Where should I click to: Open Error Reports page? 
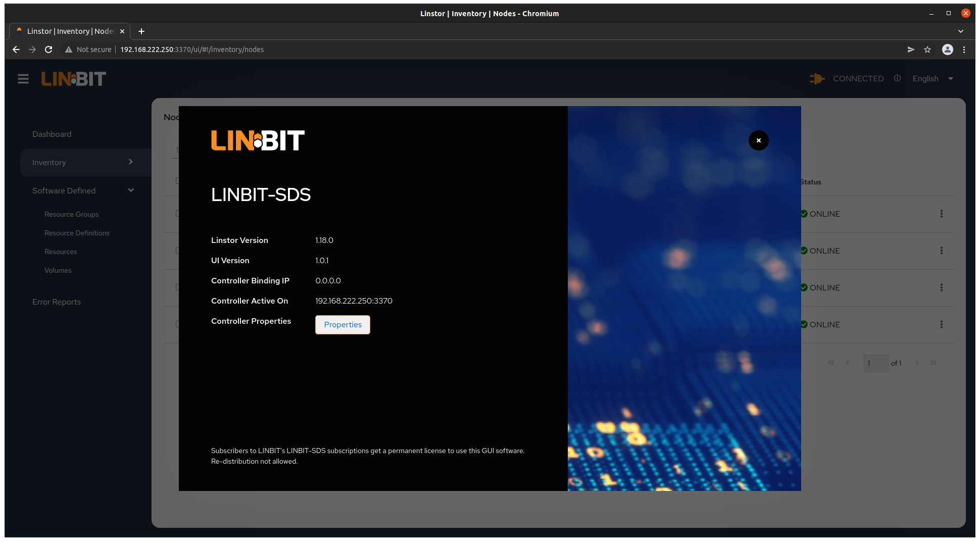(57, 302)
